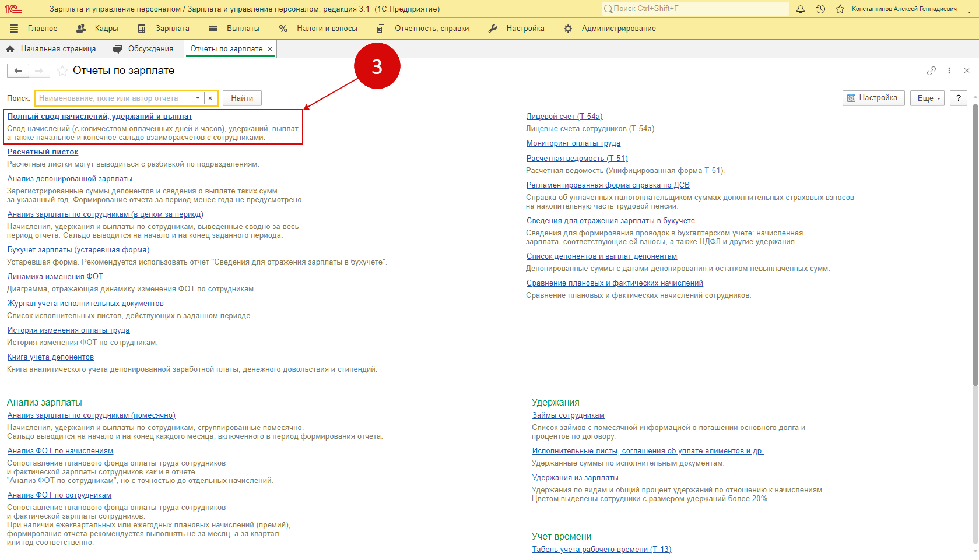Screen dimensions: 979x560
Task: Open the Зарплата section
Action: 164,29
